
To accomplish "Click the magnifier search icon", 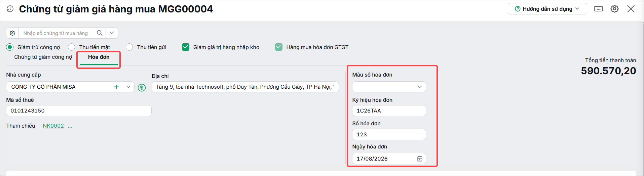I will click(100, 33).
